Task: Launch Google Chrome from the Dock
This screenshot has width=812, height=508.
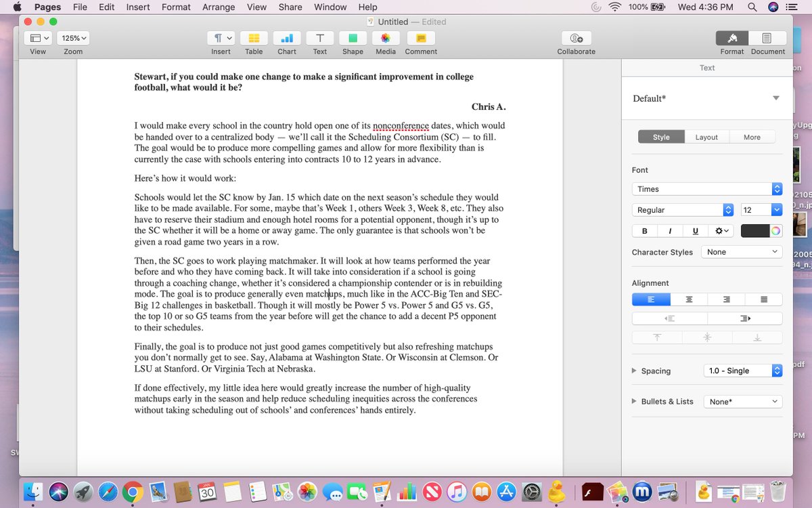Action: click(x=133, y=492)
